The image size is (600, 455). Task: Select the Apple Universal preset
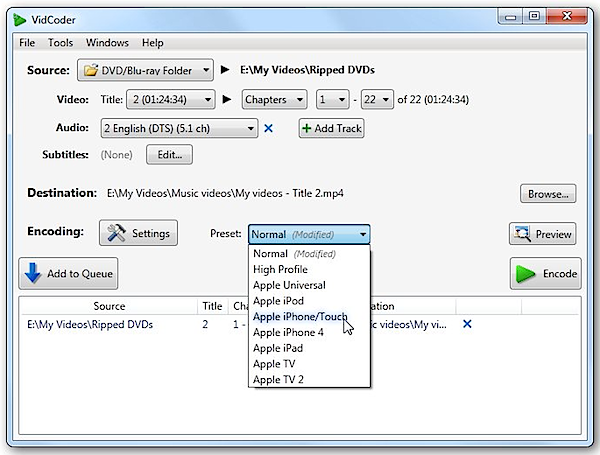[x=309, y=285]
